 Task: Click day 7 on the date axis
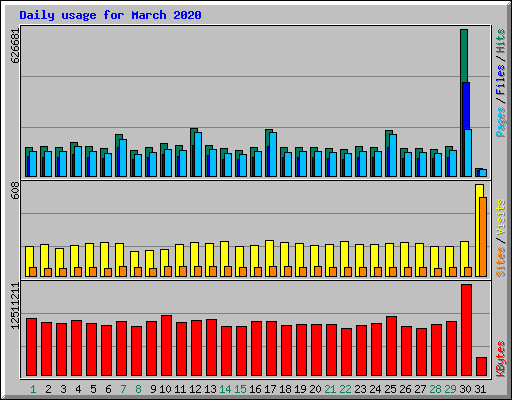click(123, 389)
